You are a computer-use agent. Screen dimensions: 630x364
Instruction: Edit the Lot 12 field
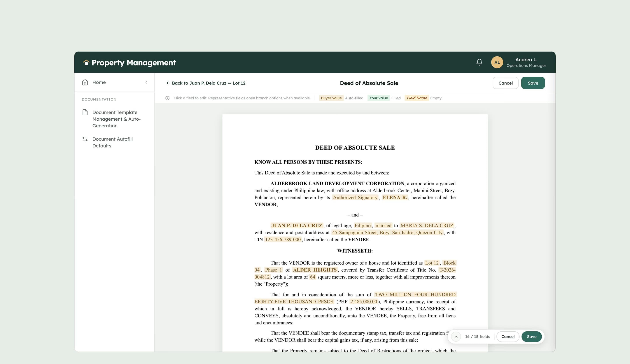432,263
